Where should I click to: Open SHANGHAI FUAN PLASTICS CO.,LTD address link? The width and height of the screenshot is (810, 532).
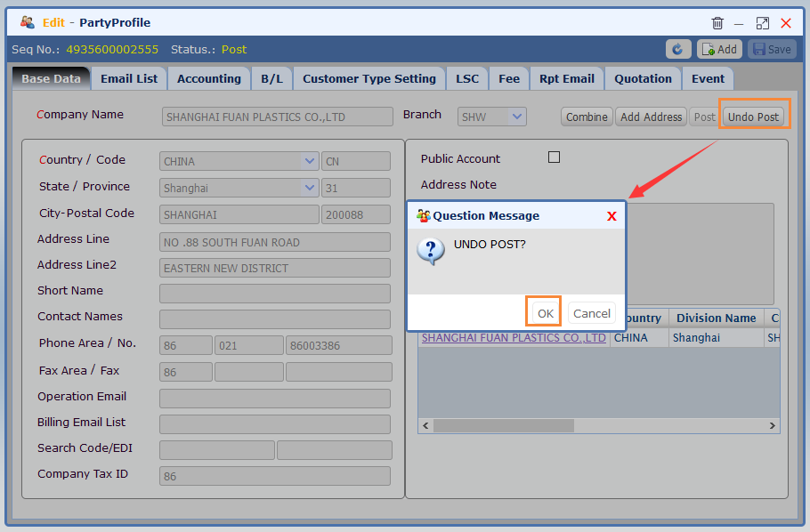tap(514, 338)
